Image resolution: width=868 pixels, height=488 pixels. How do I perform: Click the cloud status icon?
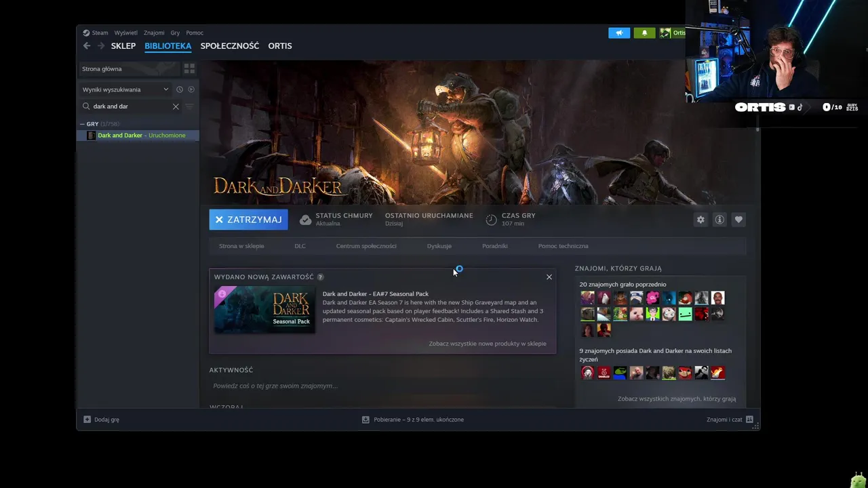(x=306, y=220)
